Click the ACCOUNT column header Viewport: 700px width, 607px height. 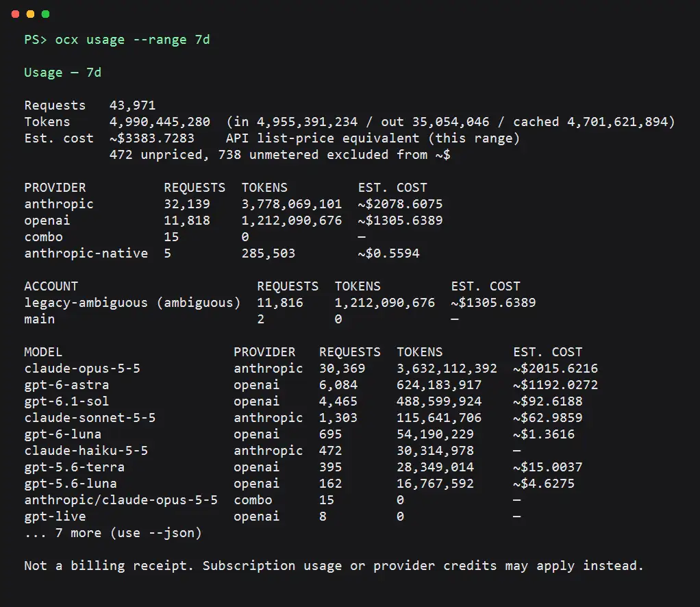(51, 286)
